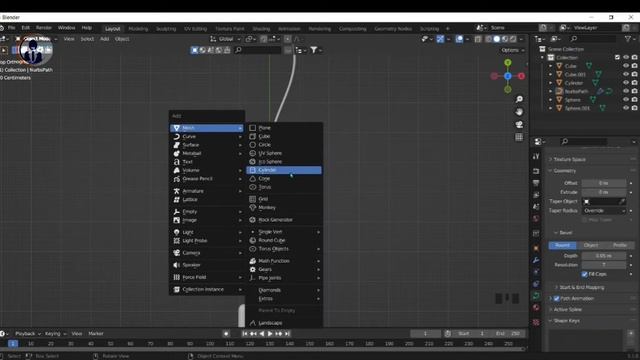Click the viewport zoom magnifier icon

pyautogui.click(x=519, y=99)
